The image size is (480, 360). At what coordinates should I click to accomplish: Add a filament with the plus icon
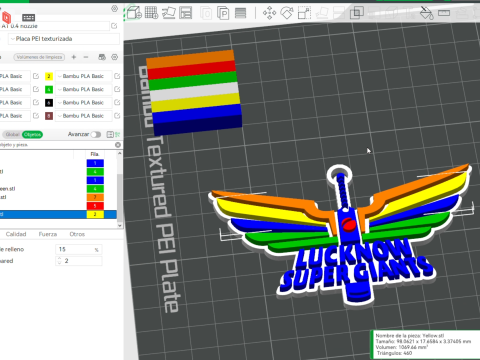click(x=74, y=57)
